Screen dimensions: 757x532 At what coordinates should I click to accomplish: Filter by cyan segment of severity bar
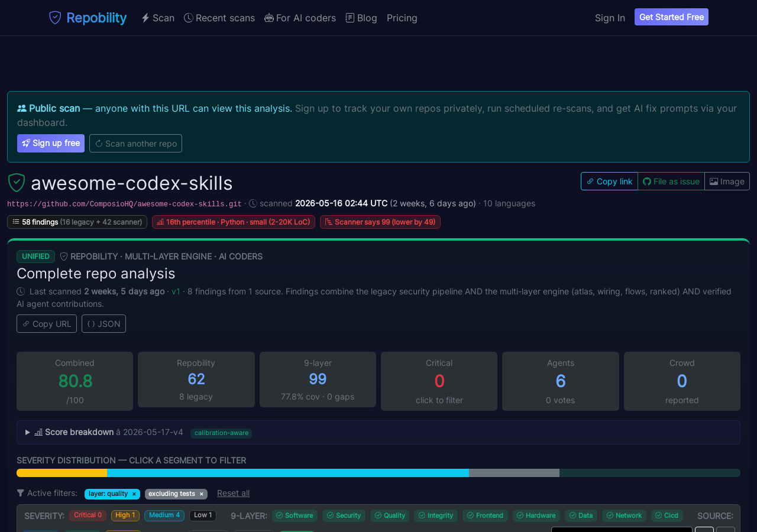288,473
